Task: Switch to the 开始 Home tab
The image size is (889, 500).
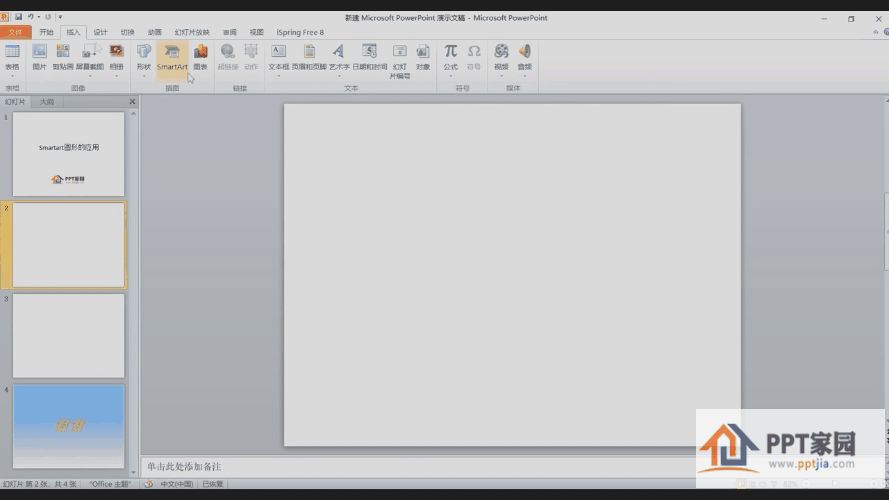Action: pos(46,32)
